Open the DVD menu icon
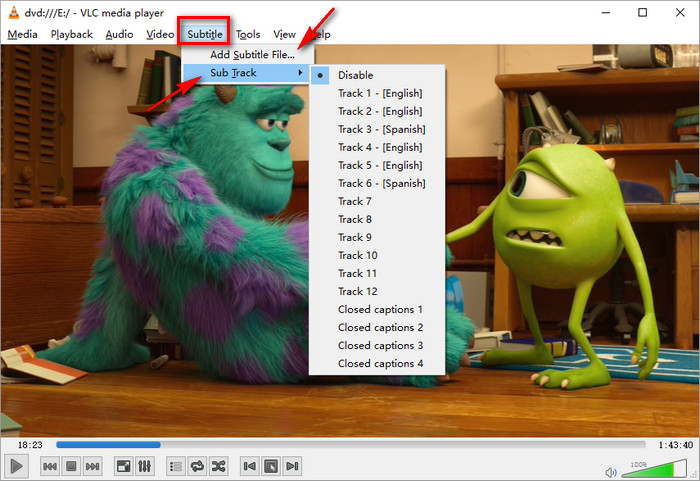700x481 pixels. [x=271, y=466]
